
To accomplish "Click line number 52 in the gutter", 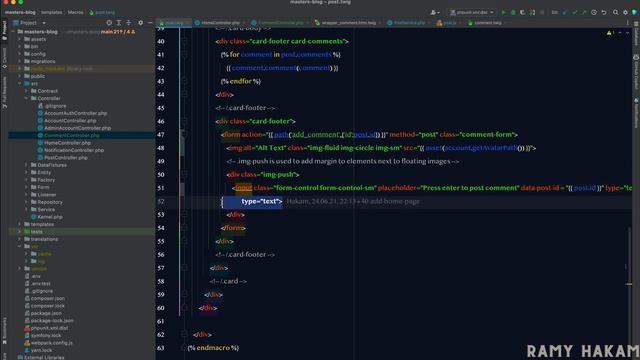I will (x=161, y=201).
